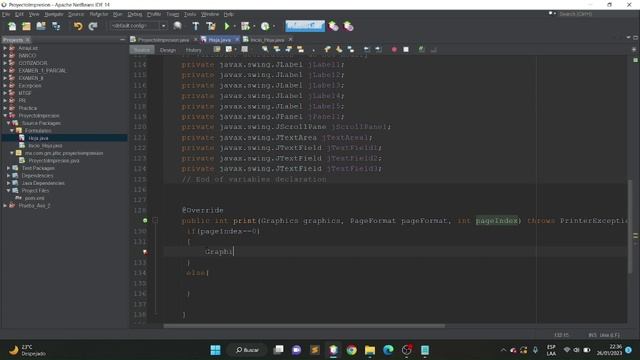Click the Save All toolbar icon
This screenshot has height=360, width=640.
pyautogui.click(x=56, y=26)
